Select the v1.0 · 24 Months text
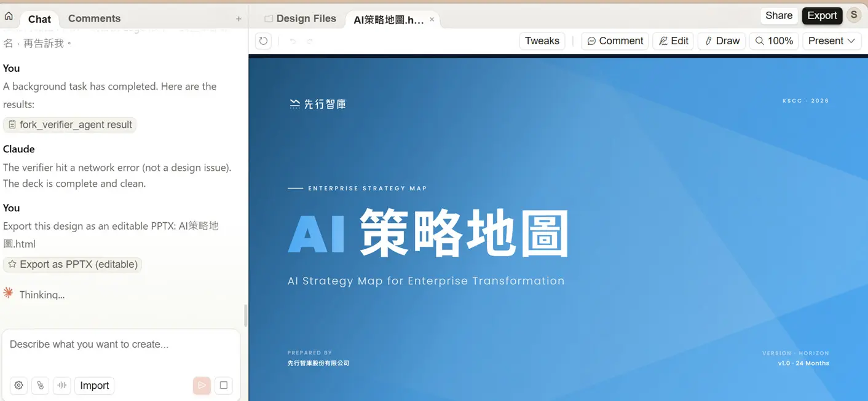Screen dimensions: 868x401 tap(803, 364)
